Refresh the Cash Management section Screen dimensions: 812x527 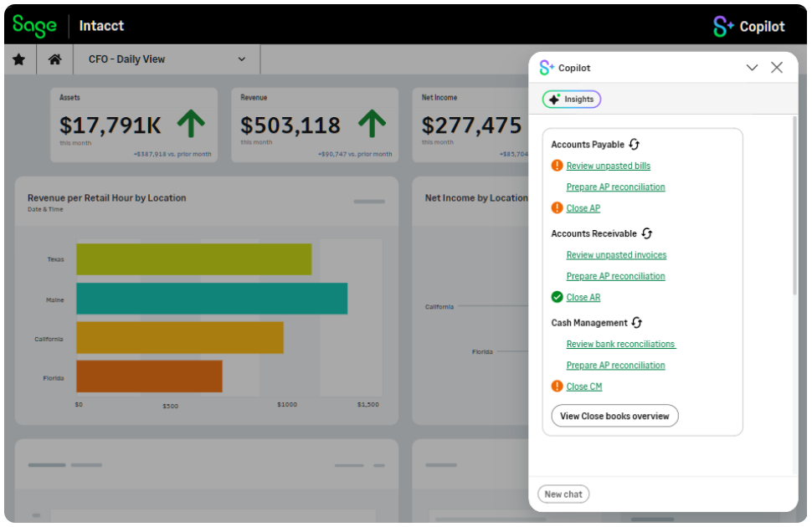pyautogui.click(x=637, y=323)
